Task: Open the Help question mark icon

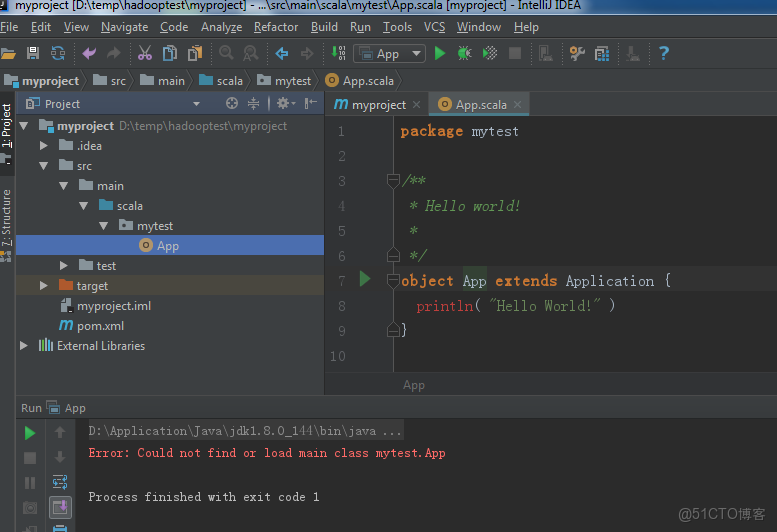Action: point(663,54)
